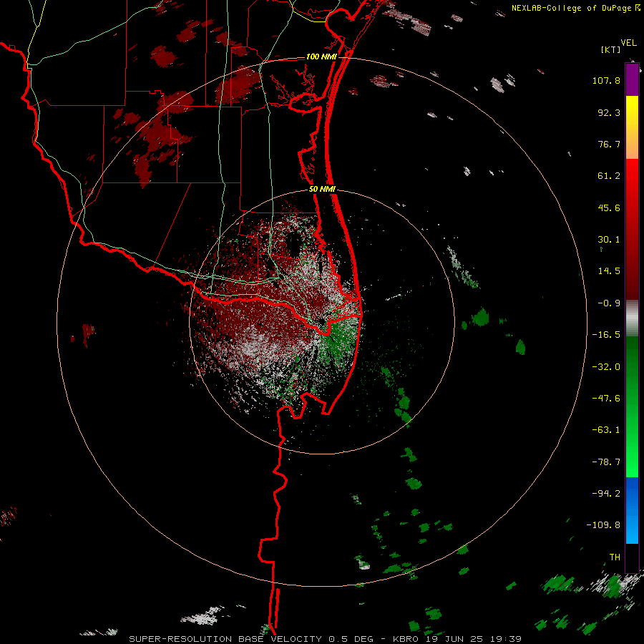Screen dimensions: 644x644
Task: Click the -32.0 legend value
Action: tap(606, 367)
